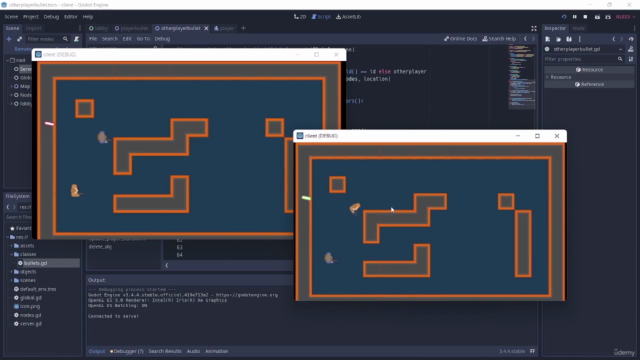Switch to the playerbullet scene tab
640x360 pixels.
(x=131, y=28)
